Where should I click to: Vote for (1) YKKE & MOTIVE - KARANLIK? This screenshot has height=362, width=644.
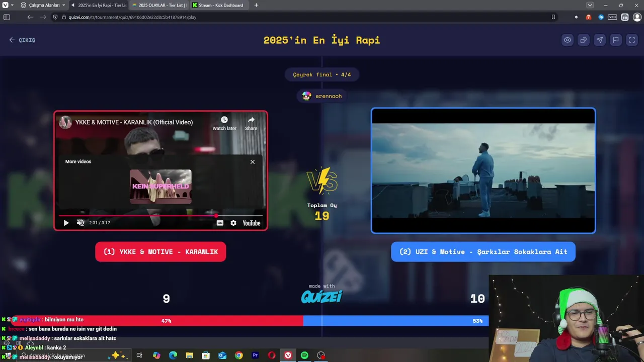pos(160,252)
